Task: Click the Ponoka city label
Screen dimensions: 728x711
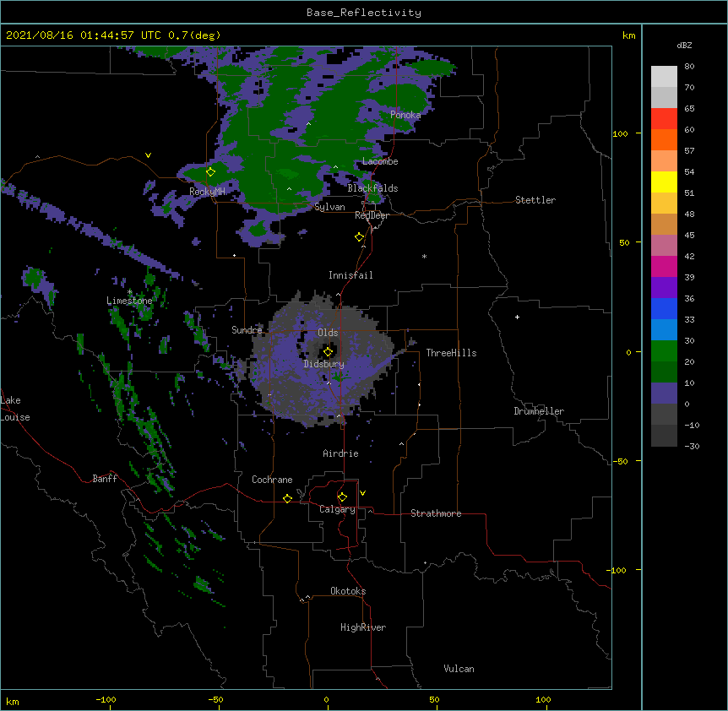Action: click(x=405, y=115)
